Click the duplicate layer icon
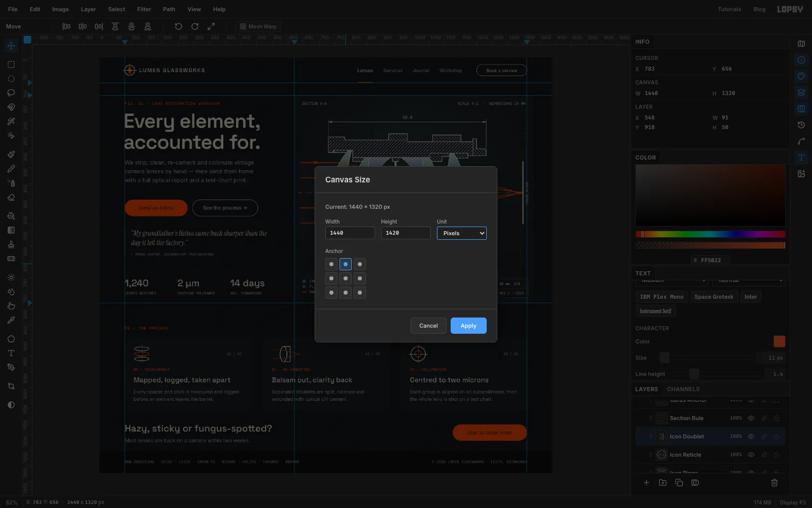The height and width of the screenshot is (508, 812). click(679, 483)
